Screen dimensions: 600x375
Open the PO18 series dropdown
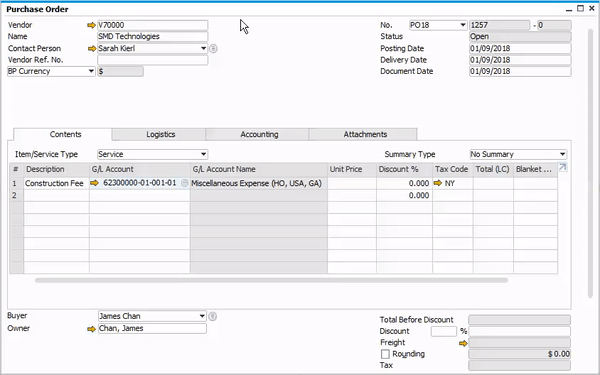pyautogui.click(x=463, y=25)
